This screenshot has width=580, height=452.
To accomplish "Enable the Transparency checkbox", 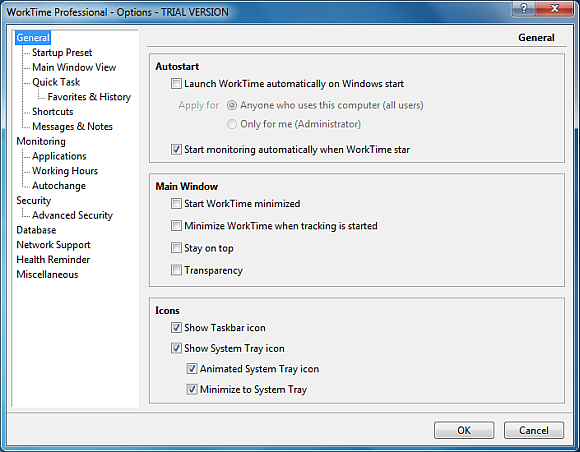I will pos(176,270).
